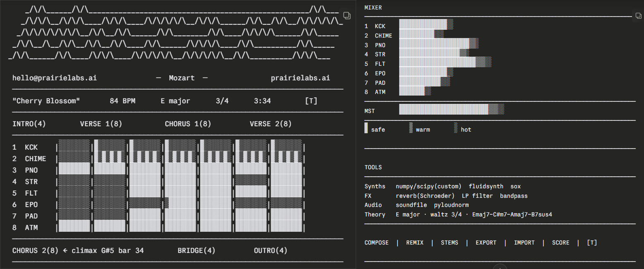Viewport: 644px width, 269px height.
Task: Click sox in the Synths row
Action: (x=516, y=186)
